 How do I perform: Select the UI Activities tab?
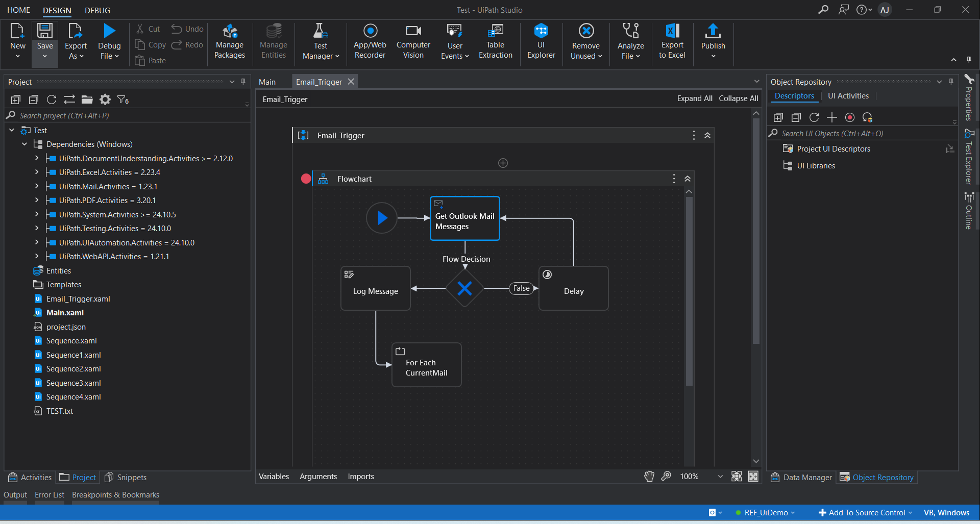[x=848, y=96]
